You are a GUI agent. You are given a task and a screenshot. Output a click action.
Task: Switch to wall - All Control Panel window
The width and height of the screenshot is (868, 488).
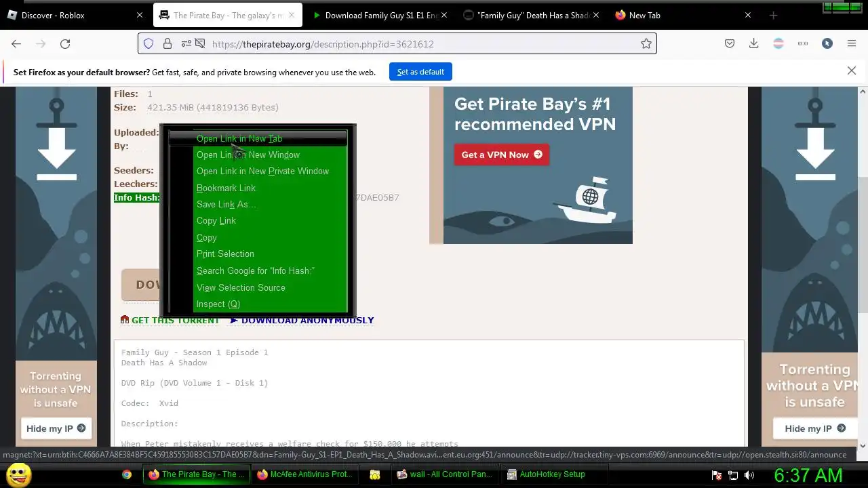coord(445,474)
